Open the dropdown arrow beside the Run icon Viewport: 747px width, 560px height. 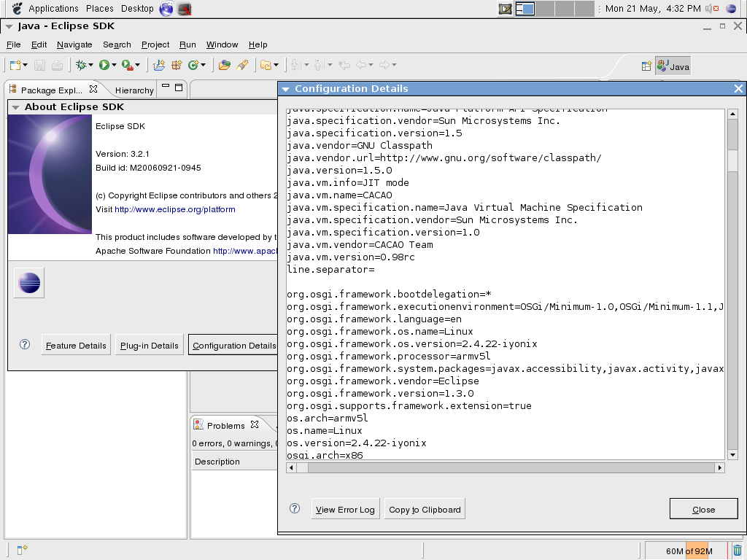click(x=114, y=66)
